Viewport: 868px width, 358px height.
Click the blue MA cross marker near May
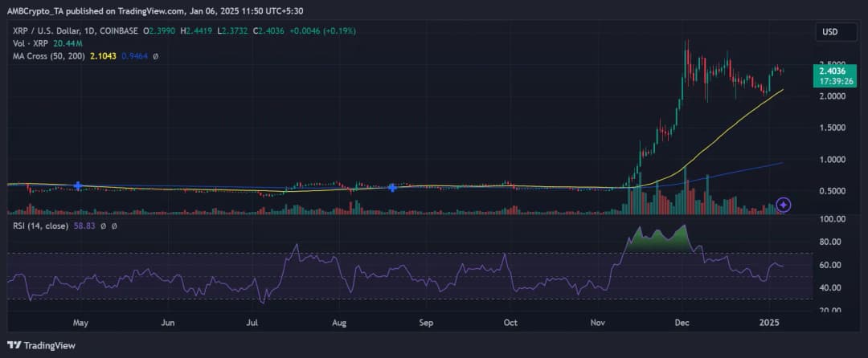point(78,185)
